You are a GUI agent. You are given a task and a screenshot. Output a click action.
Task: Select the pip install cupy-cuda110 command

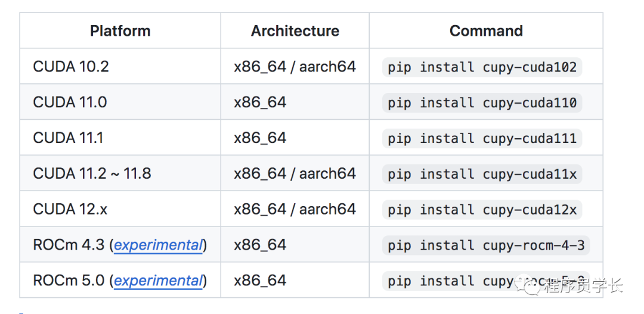[482, 102]
